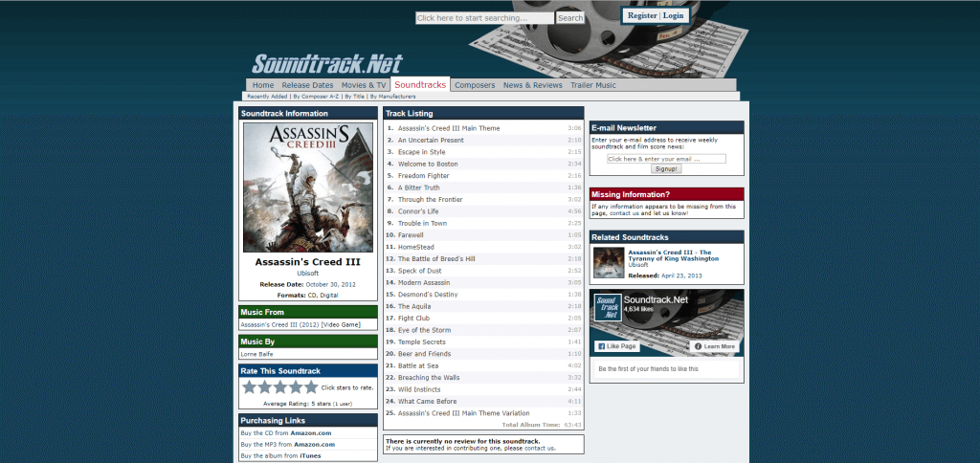Rate the soundtrack three stars
Screen dimensions: 980x463
pyautogui.click(x=280, y=387)
